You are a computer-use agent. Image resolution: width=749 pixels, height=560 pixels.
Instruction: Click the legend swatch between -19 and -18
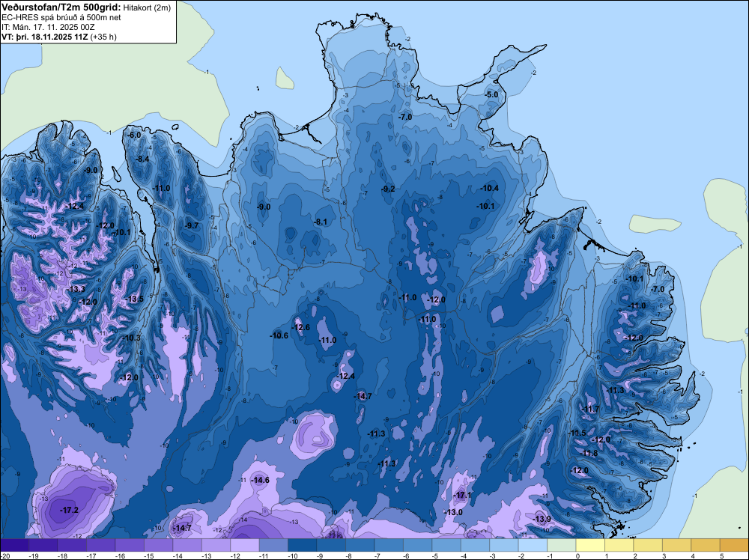pos(43,545)
